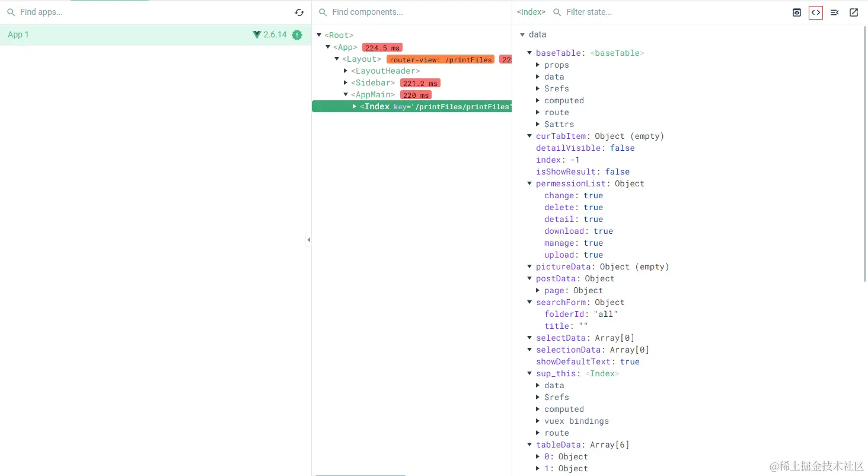
Task: Click the Filter state input field
Action: [x=652, y=12]
